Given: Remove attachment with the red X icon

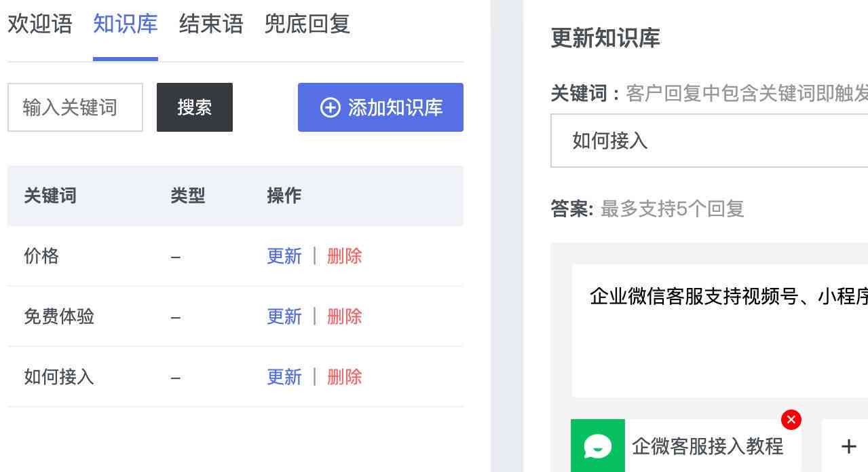Looking at the screenshot, I should [x=791, y=420].
